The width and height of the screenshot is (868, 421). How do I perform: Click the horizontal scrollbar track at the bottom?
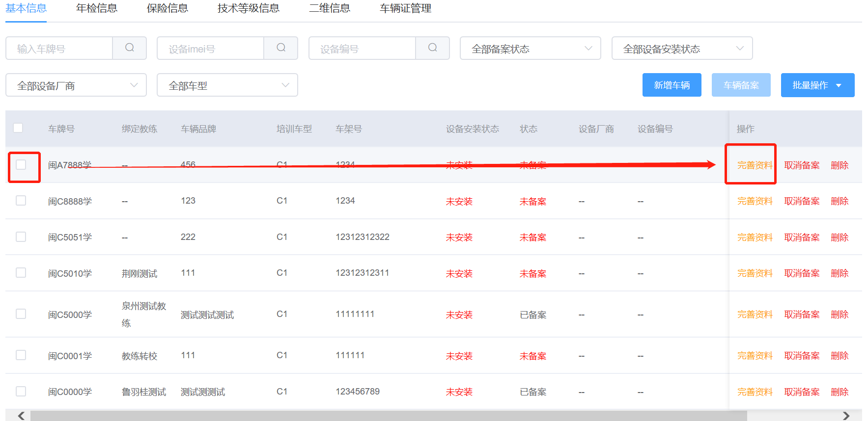coord(388,416)
